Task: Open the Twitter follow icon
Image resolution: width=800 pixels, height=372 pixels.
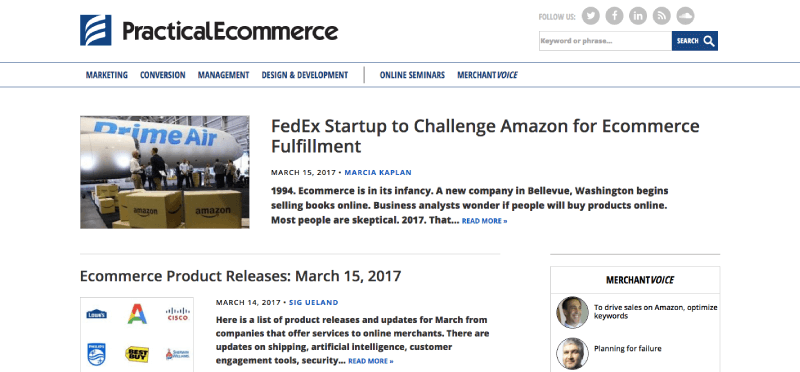Action: pos(591,16)
